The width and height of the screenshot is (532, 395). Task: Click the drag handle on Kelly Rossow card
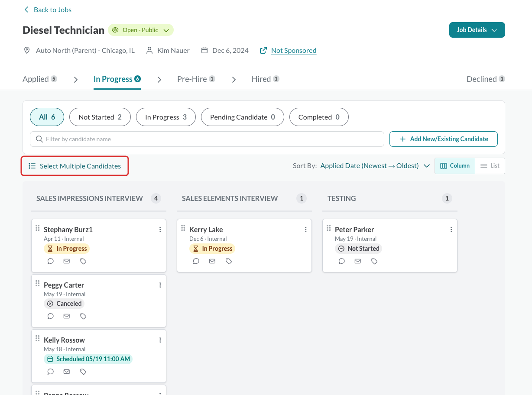pyautogui.click(x=38, y=338)
